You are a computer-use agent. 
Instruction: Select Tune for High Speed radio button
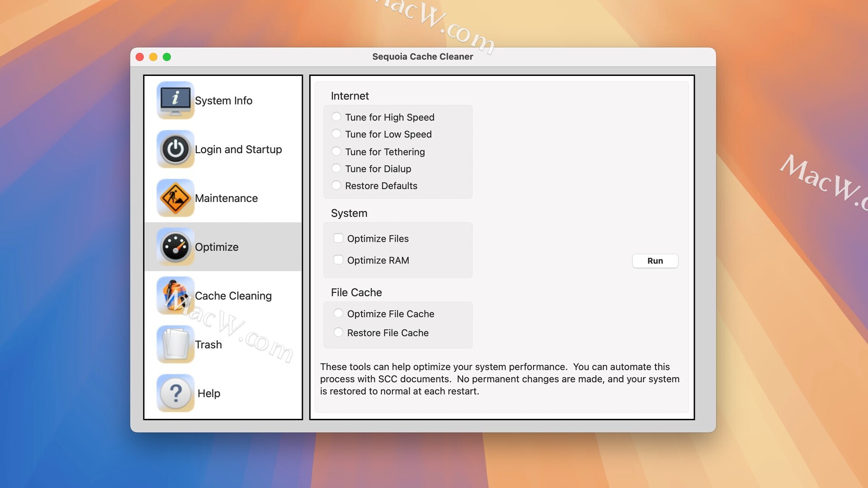336,117
